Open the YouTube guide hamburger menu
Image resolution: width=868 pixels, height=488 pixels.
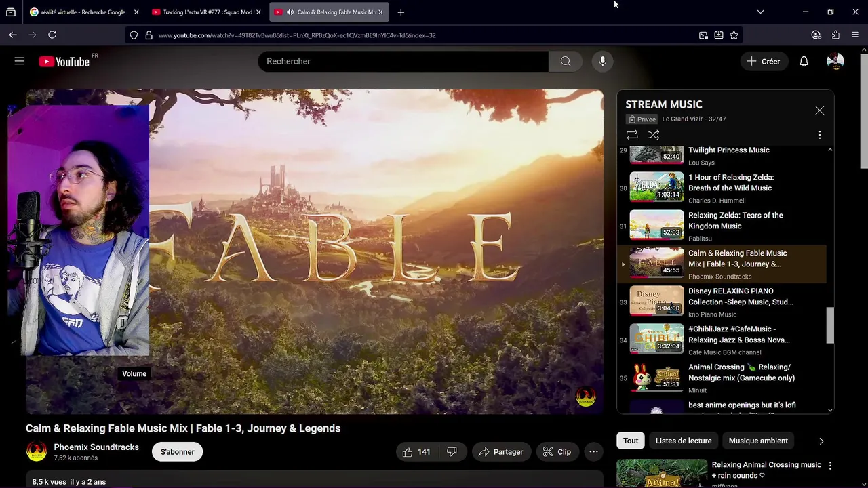[20, 61]
